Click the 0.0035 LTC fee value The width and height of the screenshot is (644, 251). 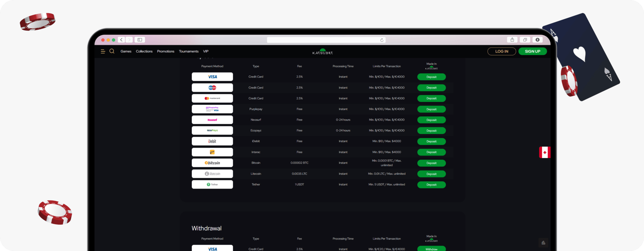coord(299,174)
